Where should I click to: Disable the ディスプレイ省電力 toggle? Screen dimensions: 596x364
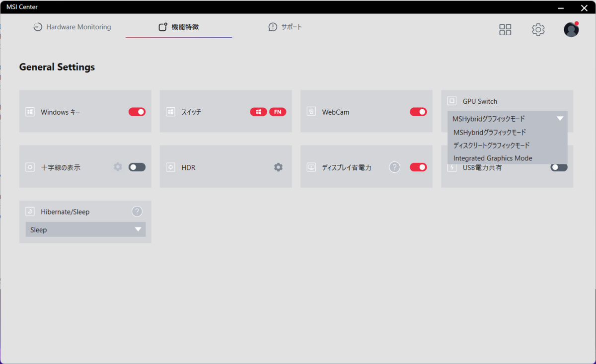[418, 167]
